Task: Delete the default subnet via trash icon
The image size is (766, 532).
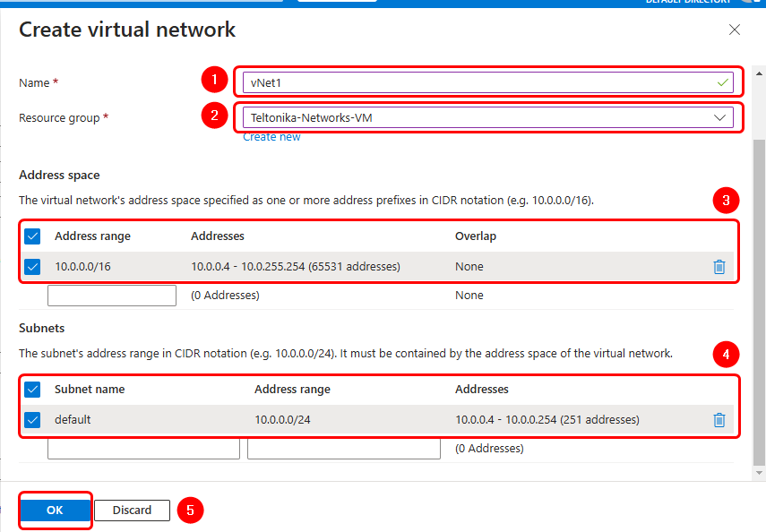Action: (719, 419)
